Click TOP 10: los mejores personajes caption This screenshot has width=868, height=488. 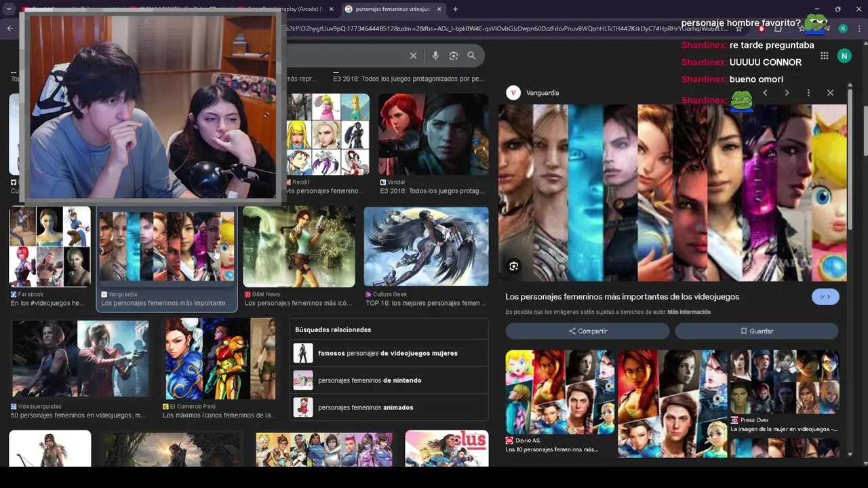(x=426, y=303)
